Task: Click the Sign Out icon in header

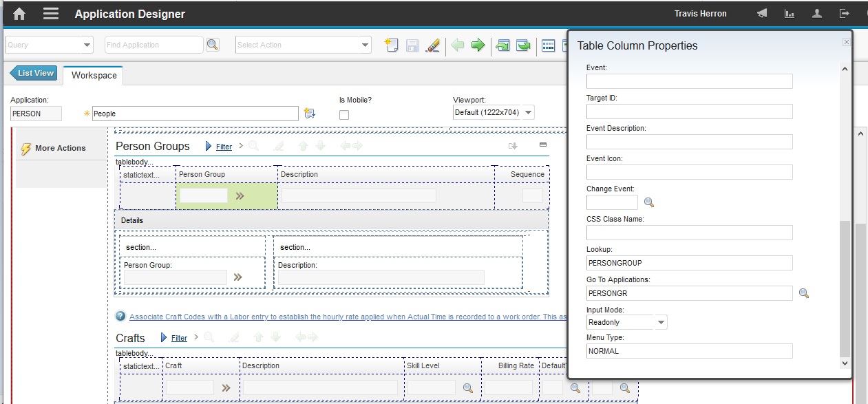Action: coord(844,12)
